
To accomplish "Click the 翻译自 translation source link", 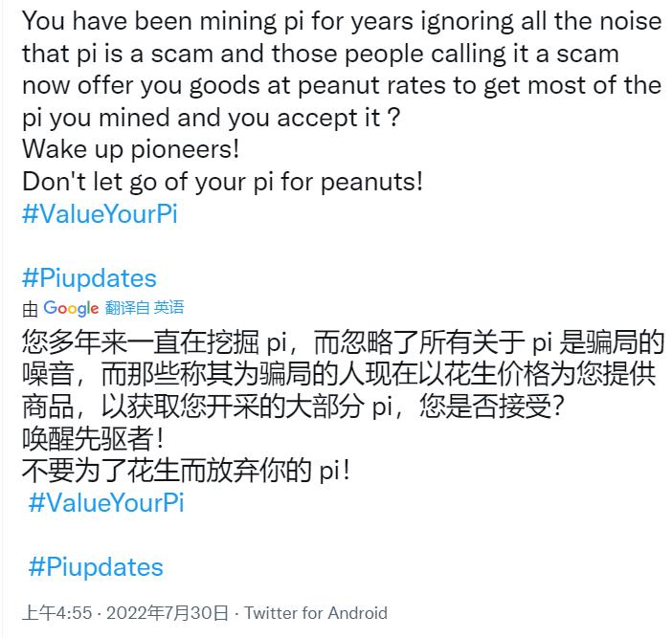I will point(127,307).
